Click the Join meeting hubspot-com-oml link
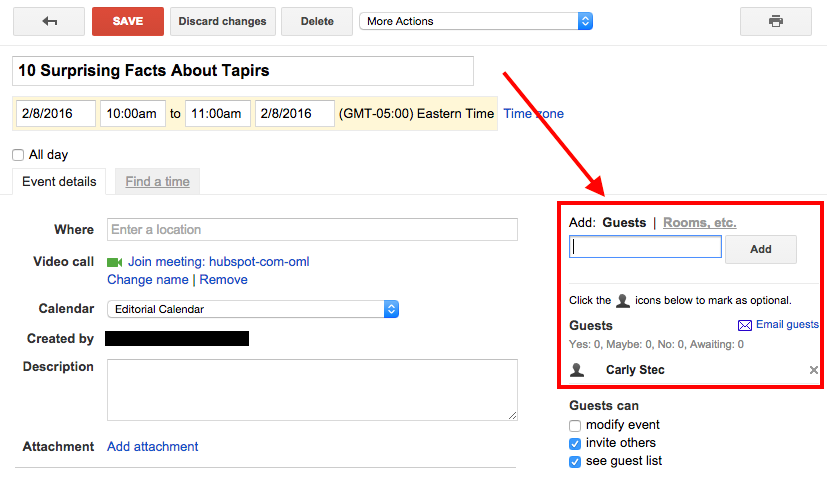827x478 pixels. [218, 262]
